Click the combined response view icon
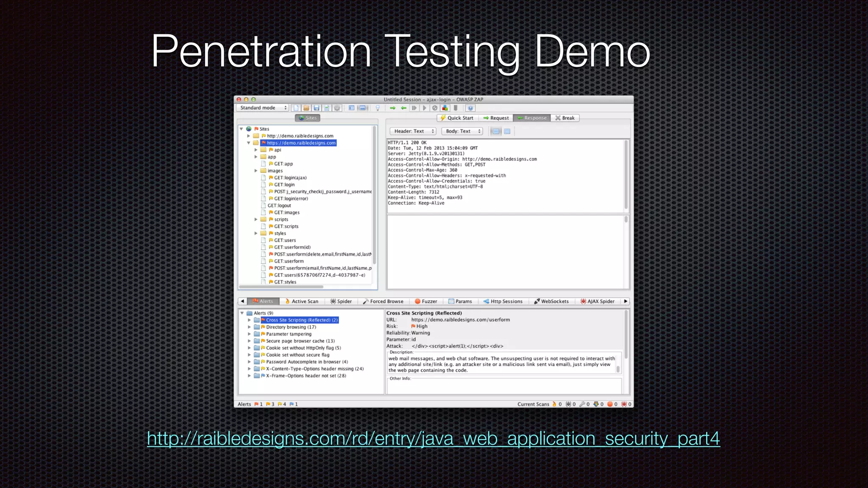The image size is (868, 488). (507, 131)
